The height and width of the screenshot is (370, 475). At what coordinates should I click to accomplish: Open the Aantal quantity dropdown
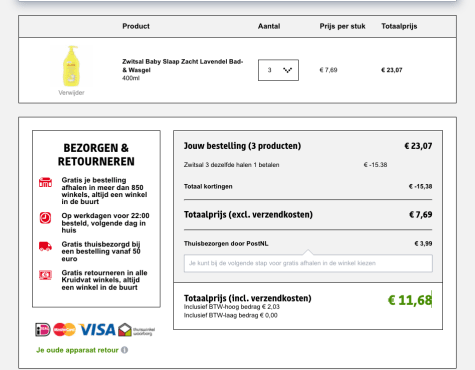278,70
